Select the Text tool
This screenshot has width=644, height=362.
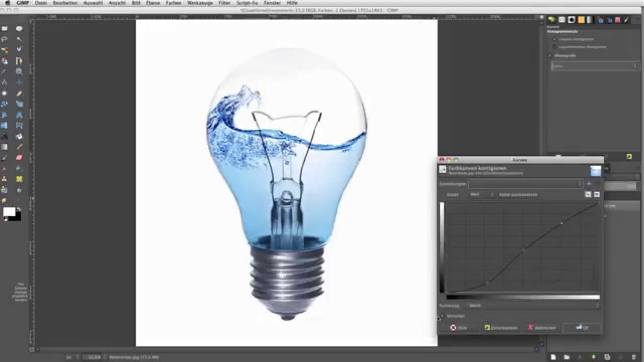(5, 136)
